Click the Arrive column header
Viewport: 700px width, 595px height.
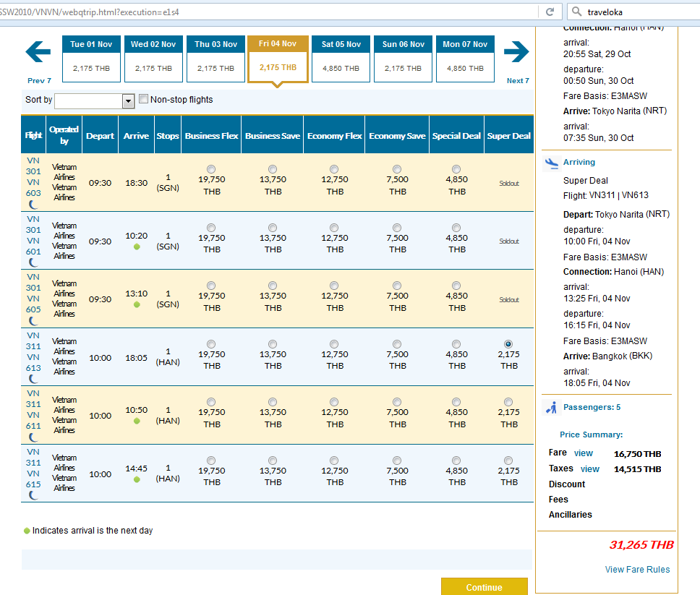click(136, 135)
